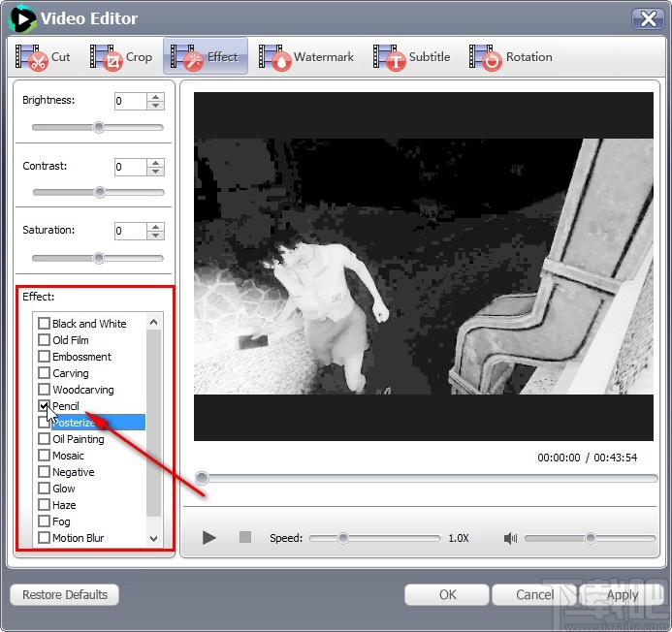Switch to the Effect tab
The image size is (672, 632).
(206, 56)
